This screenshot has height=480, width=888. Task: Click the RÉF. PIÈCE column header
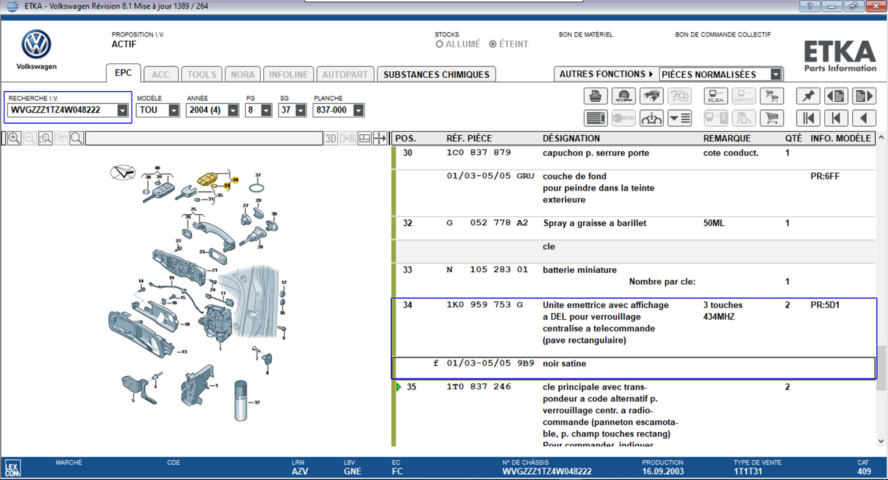pyautogui.click(x=469, y=138)
